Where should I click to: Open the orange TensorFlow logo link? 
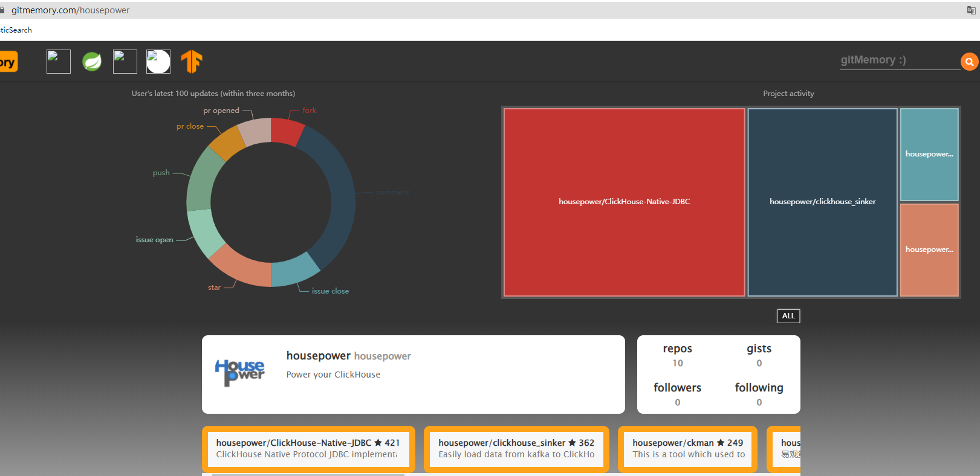coord(192,62)
